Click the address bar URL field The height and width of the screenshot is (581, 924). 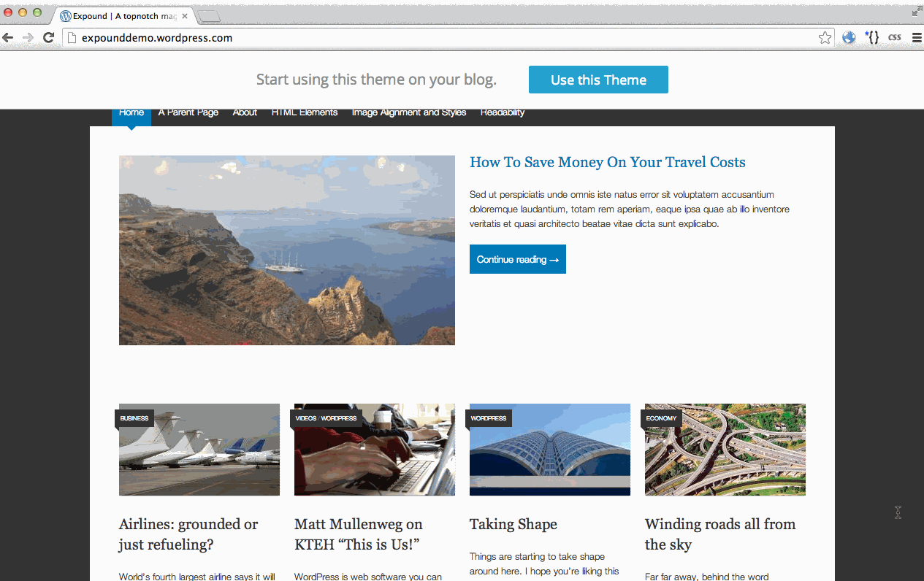pos(438,38)
